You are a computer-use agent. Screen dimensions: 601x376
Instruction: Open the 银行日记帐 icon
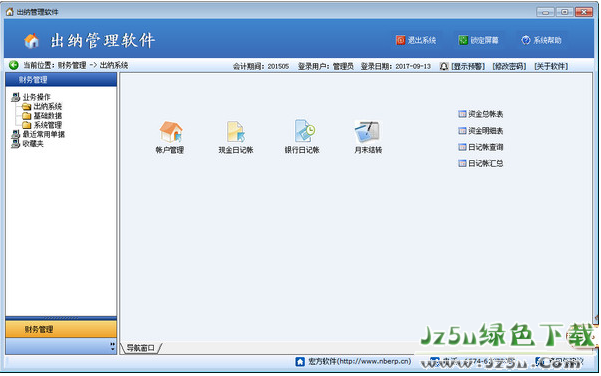tap(304, 131)
